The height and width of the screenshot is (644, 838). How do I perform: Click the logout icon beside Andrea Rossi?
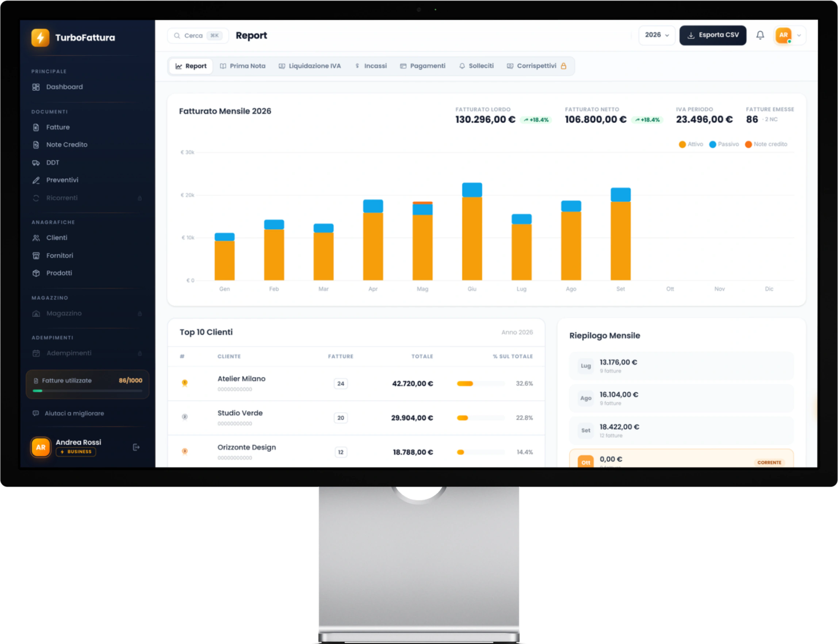136,447
